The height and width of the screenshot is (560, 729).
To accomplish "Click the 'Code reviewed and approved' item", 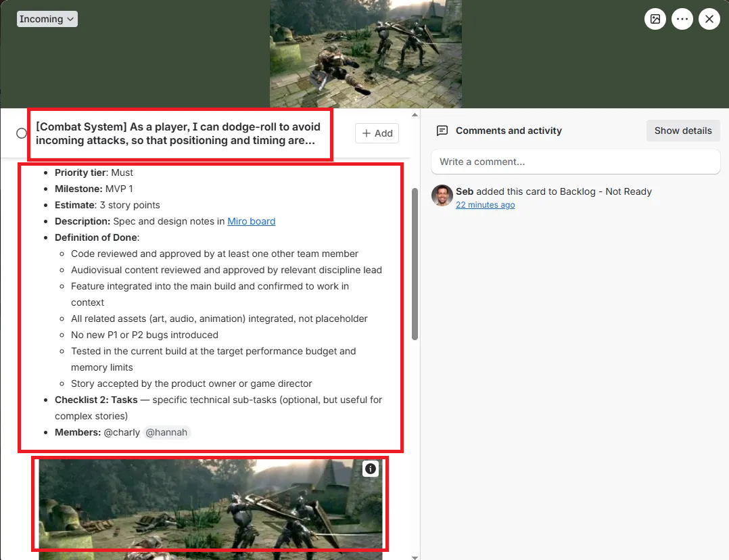I will (x=215, y=254).
